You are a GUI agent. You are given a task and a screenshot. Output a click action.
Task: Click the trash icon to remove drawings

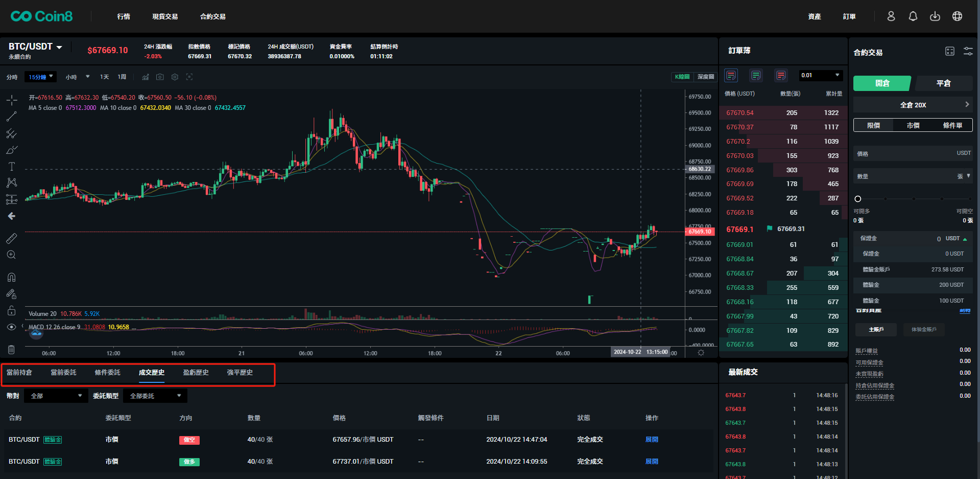click(x=11, y=350)
